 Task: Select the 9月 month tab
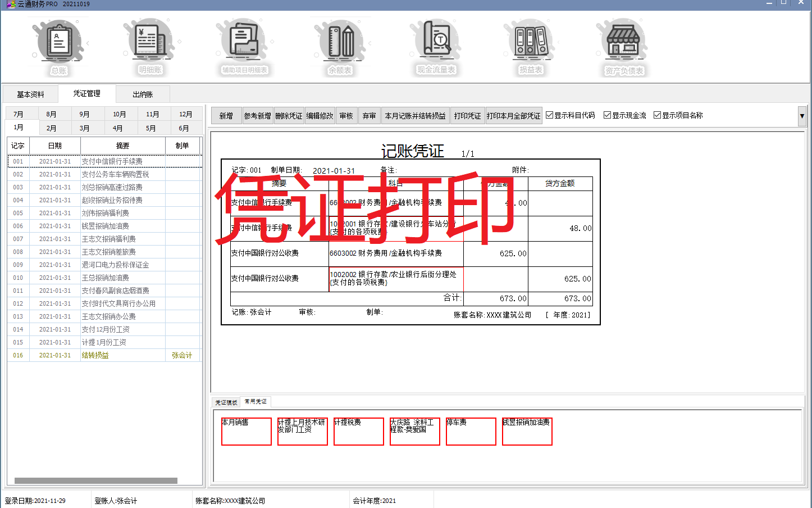84,114
